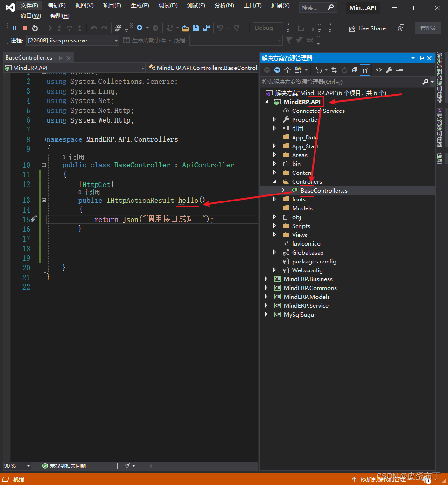
Task: Stop debugging with the red square
Action: click(25, 28)
